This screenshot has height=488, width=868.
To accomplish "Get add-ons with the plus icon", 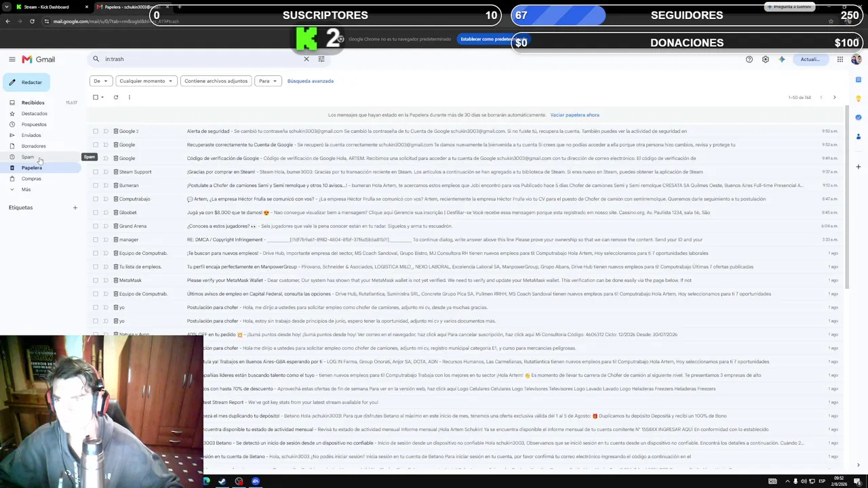I will tap(859, 167).
